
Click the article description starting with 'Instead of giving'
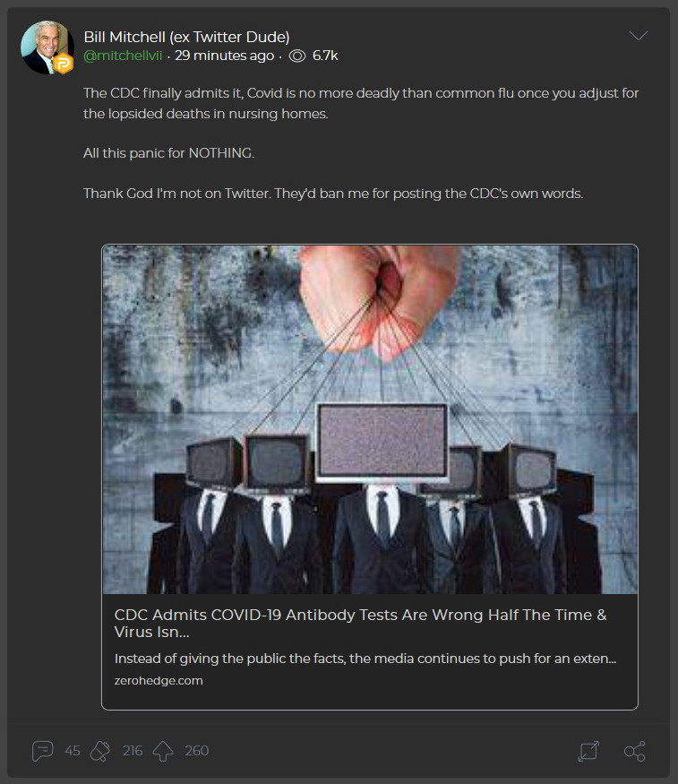click(x=365, y=659)
